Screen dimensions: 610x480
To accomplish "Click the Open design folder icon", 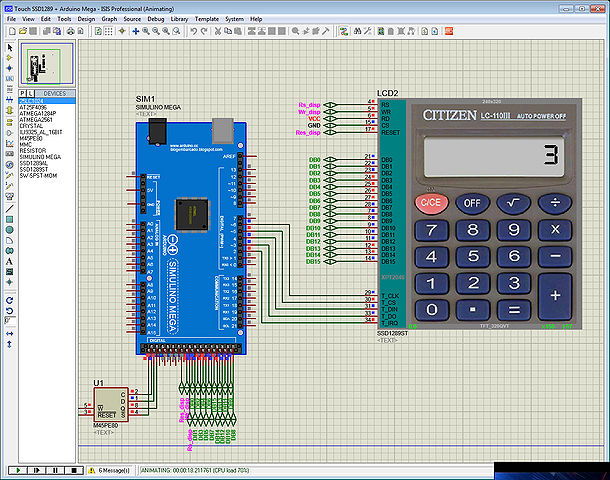I will [x=23, y=32].
